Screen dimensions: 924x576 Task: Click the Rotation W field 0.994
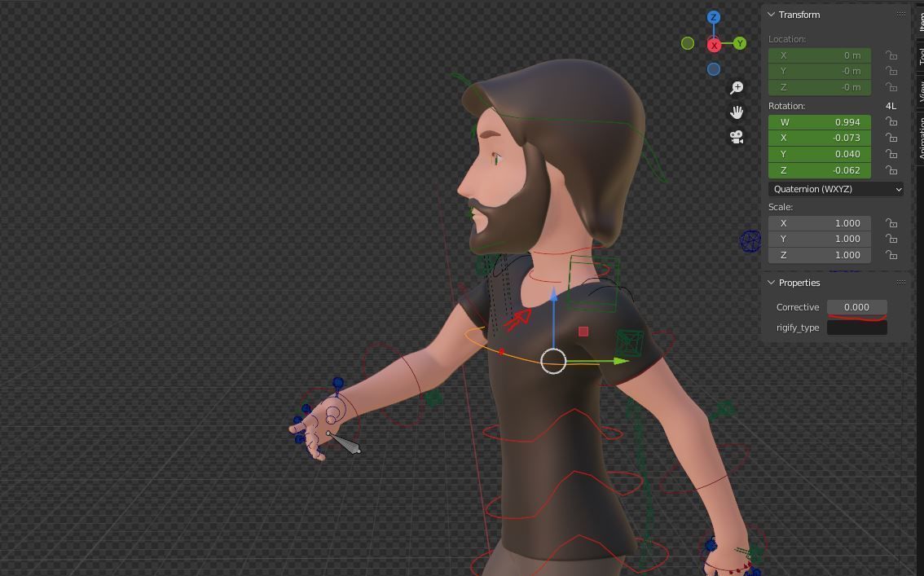tap(819, 122)
